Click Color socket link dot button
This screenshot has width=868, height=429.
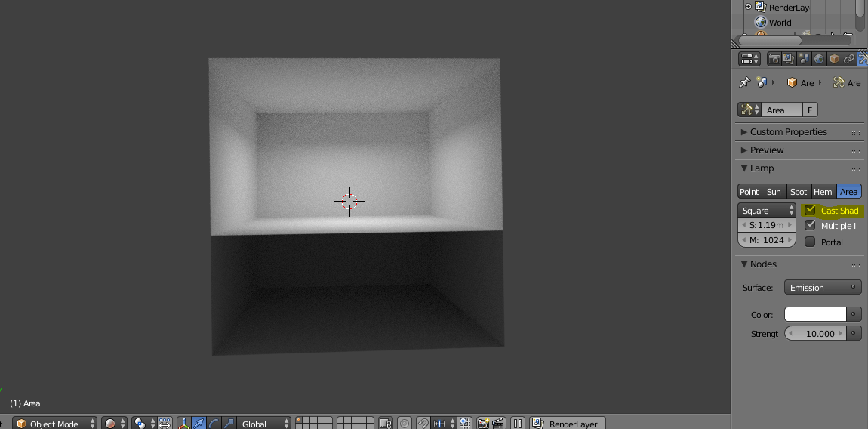[x=854, y=314]
